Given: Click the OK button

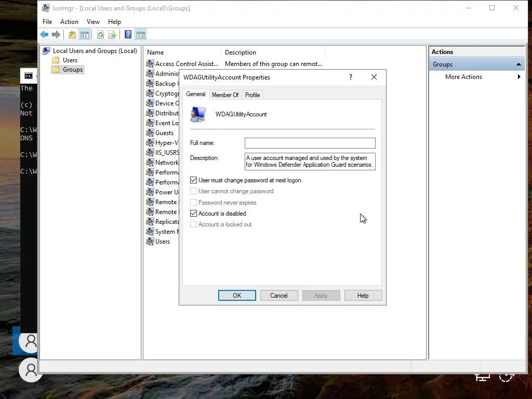Looking at the screenshot, I should tap(237, 296).
